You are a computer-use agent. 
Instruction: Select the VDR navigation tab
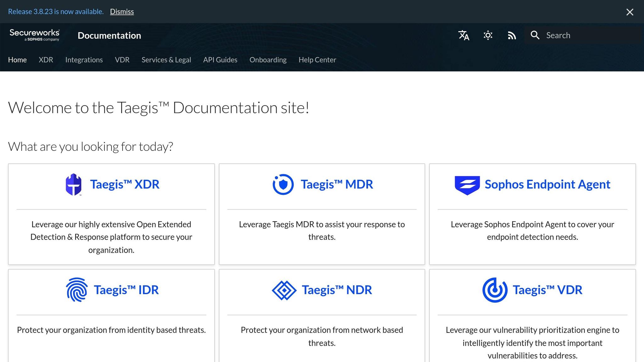coord(122,60)
